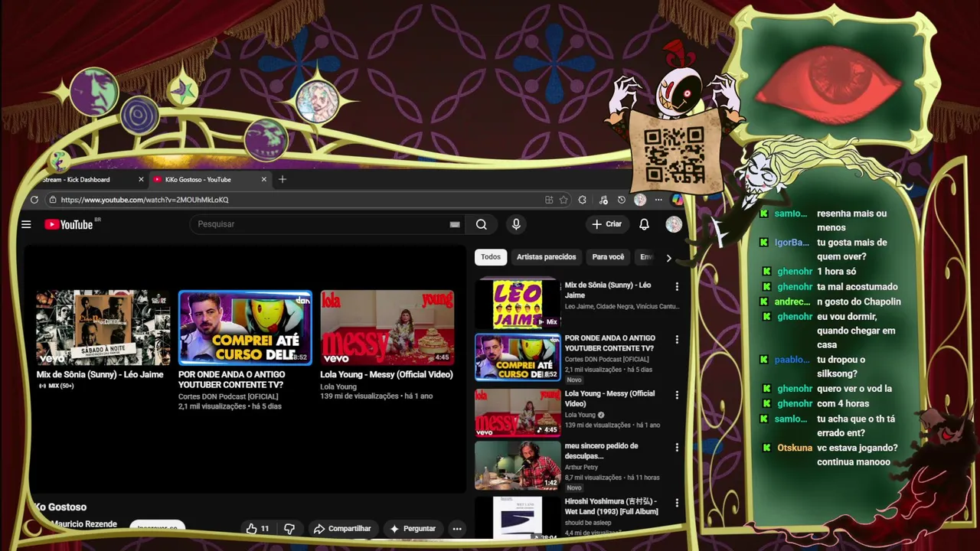Reload the page in the browser
Image resolution: width=980 pixels, height=551 pixels.
34,200
